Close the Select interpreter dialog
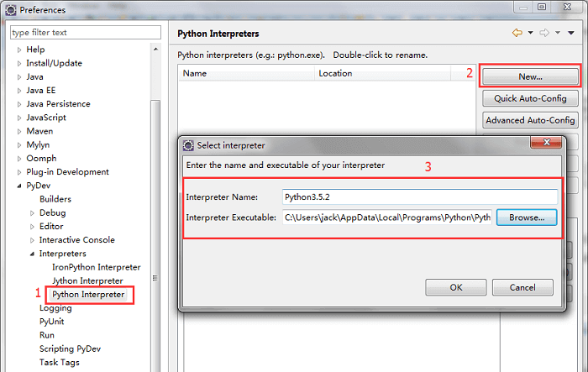This screenshot has width=588, height=372. tap(546, 144)
